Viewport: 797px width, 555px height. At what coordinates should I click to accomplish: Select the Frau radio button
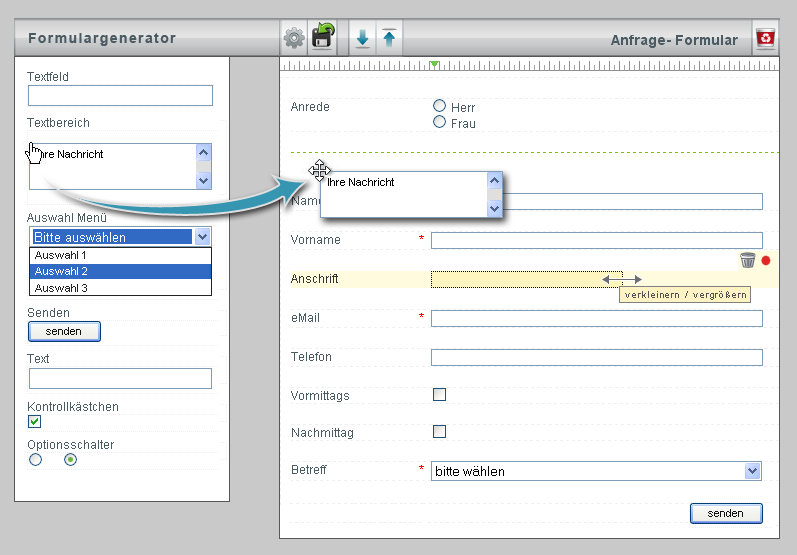click(x=439, y=122)
